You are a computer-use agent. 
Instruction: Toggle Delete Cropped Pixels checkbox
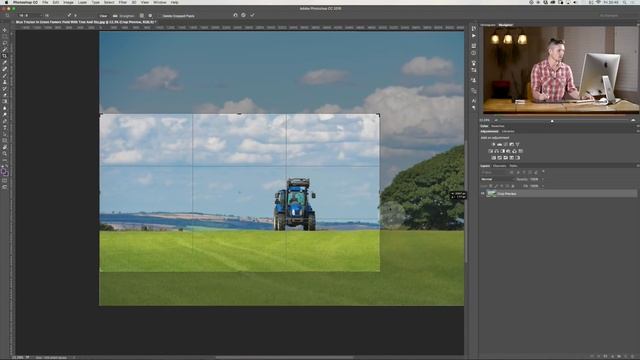pyautogui.click(x=160, y=16)
